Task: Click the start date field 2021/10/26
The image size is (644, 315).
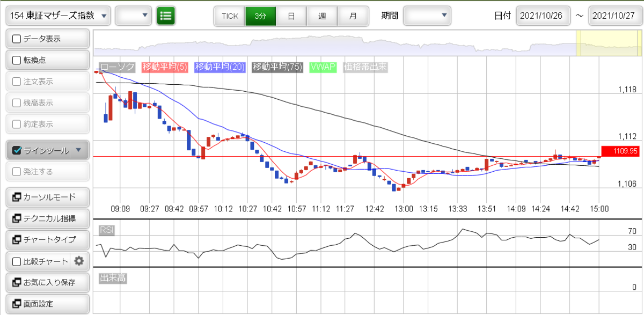Action: pos(543,16)
